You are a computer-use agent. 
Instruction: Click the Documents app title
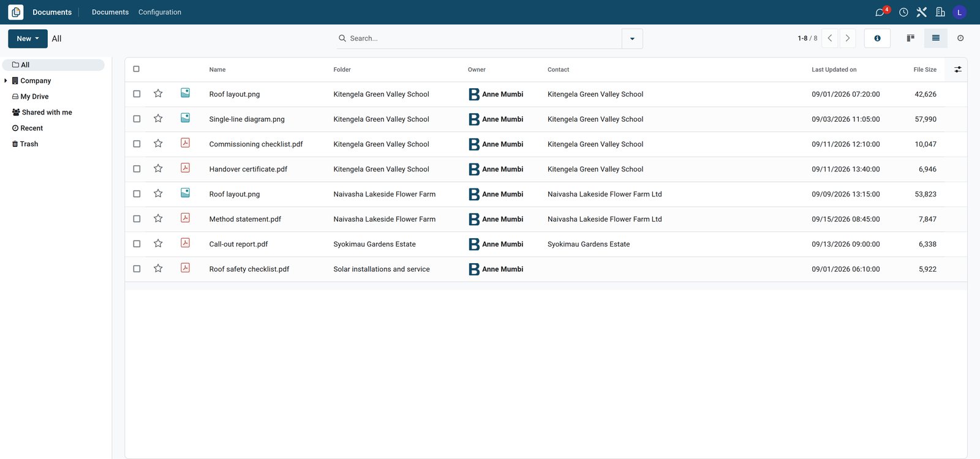click(x=52, y=12)
